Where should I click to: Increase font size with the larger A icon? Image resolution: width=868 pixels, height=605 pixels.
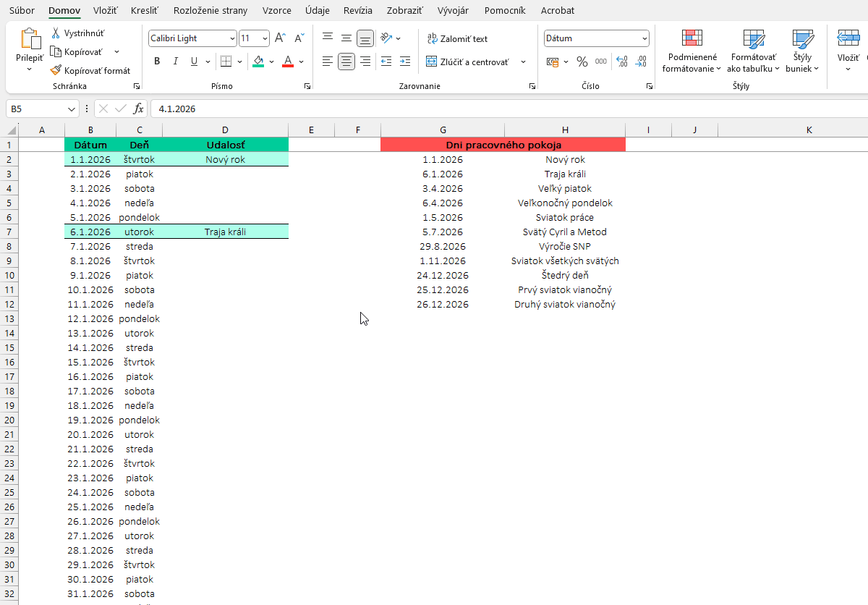point(280,38)
